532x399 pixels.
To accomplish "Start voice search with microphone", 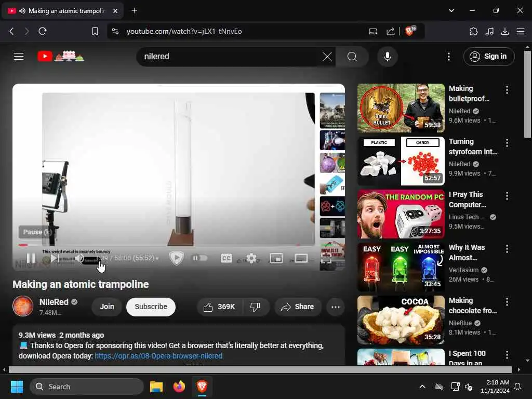I will click(388, 57).
